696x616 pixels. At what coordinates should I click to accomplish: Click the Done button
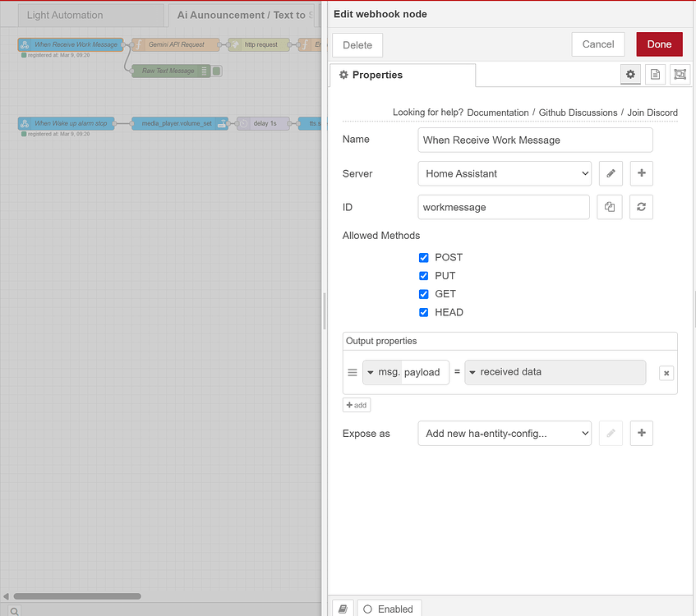pyautogui.click(x=659, y=44)
